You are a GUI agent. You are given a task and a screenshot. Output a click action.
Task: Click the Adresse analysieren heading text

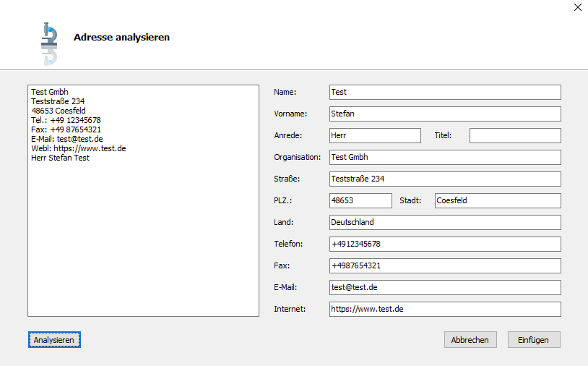click(121, 37)
